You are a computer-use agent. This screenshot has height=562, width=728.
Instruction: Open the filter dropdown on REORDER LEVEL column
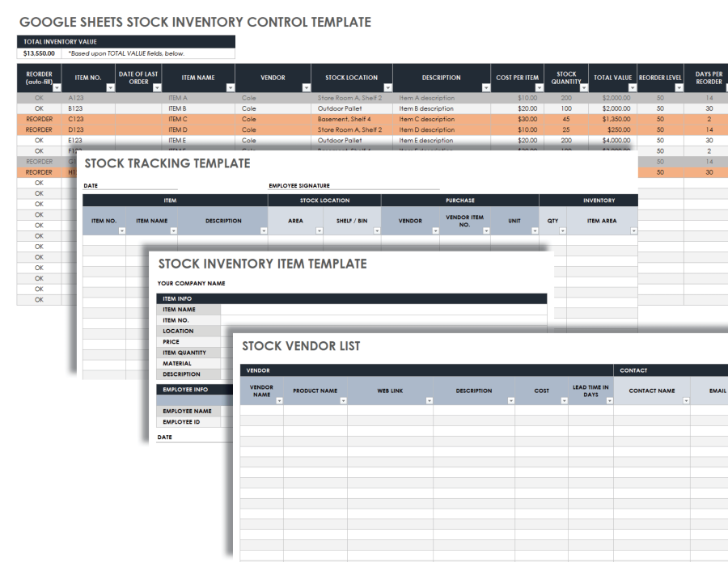pos(680,87)
